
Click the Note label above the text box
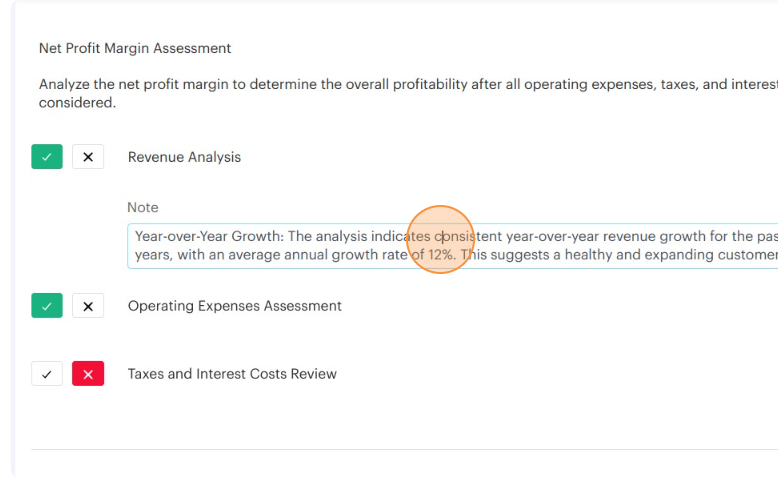(143, 208)
